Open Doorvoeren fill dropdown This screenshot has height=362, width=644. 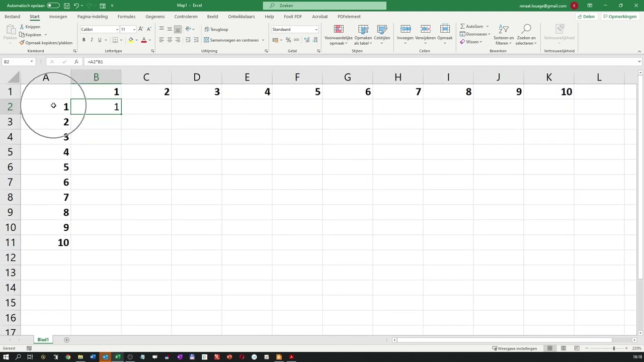click(x=475, y=34)
